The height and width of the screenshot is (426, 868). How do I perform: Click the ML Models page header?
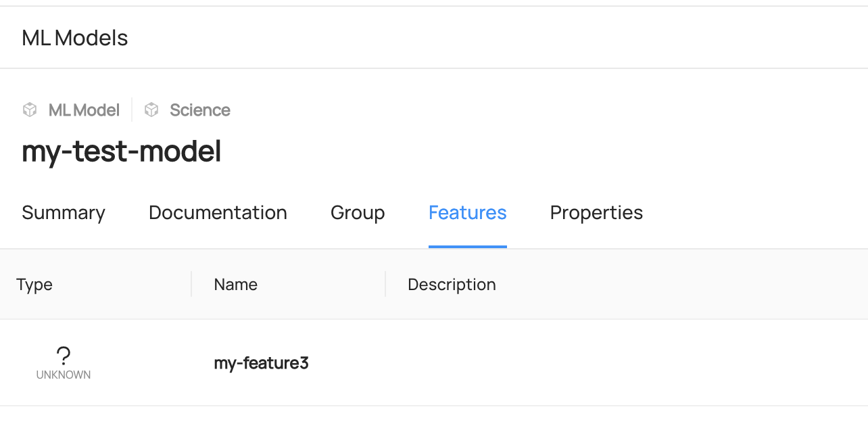tap(74, 38)
